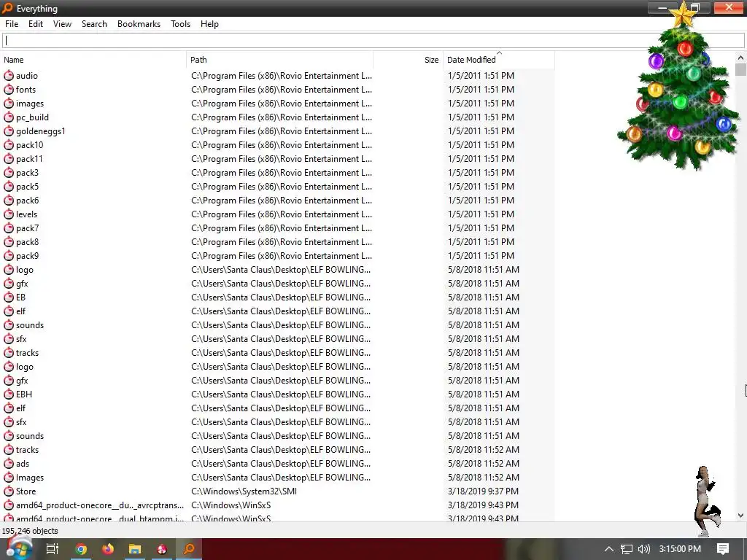Click the Windows Start button
The width and height of the screenshot is (747, 560).
pyautogui.click(x=18, y=548)
